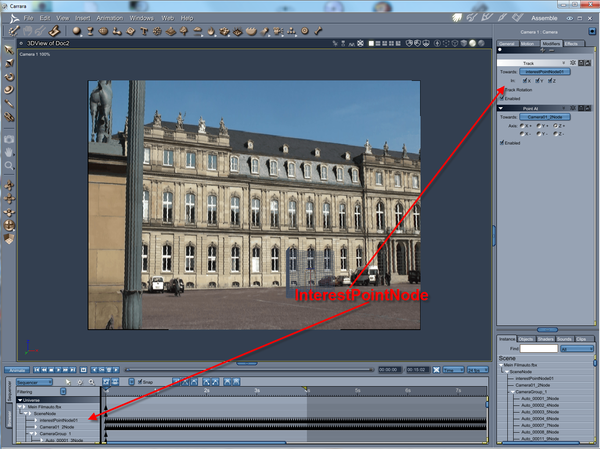Select the Scale tool in left toolbar
The image size is (600, 449).
(9, 63)
